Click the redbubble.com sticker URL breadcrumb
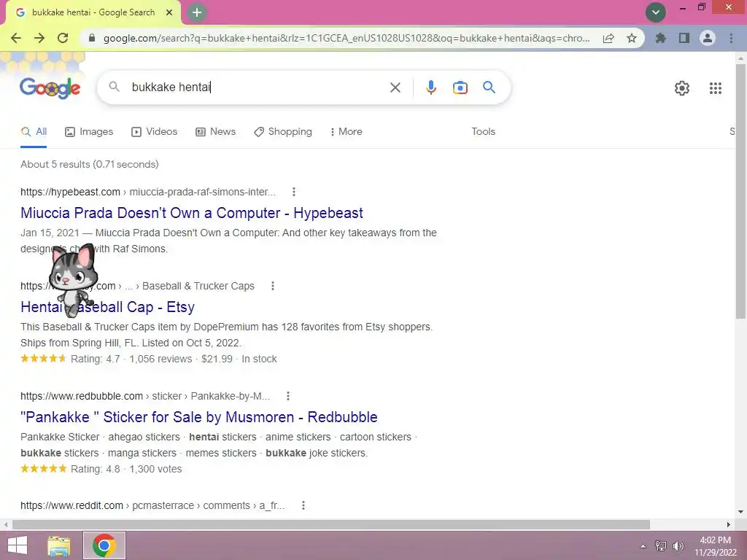 pos(145,396)
